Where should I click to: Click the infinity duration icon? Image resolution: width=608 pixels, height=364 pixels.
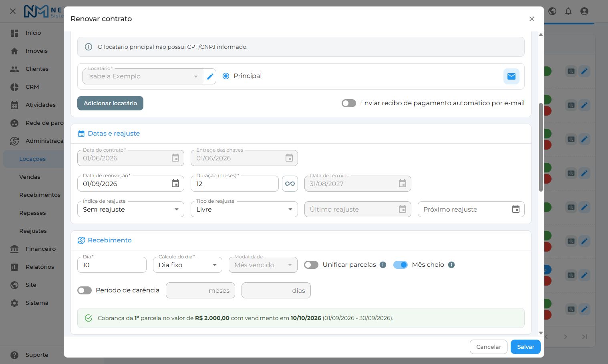pos(290,184)
